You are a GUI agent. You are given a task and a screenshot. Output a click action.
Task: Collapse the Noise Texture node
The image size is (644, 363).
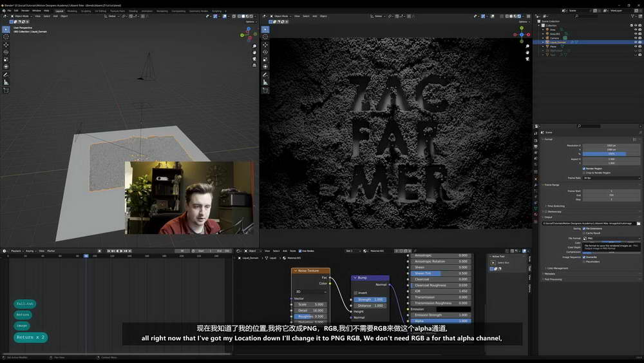point(296,271)
